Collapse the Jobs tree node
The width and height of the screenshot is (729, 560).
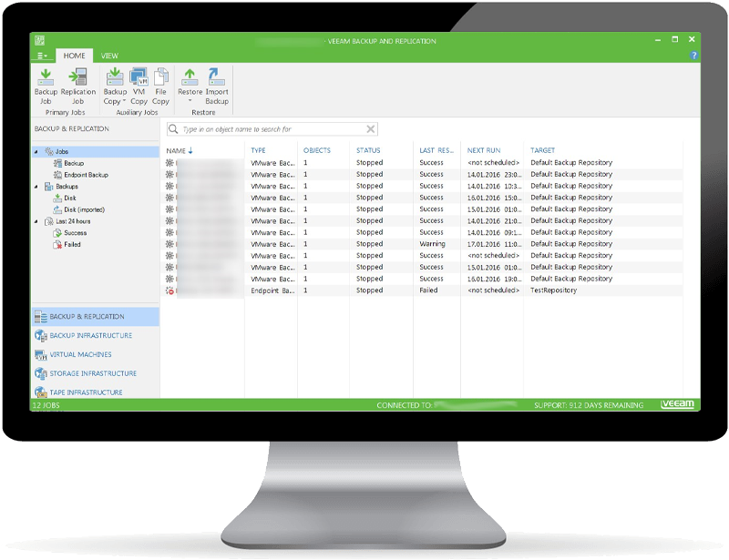click(x=36, y=152)
